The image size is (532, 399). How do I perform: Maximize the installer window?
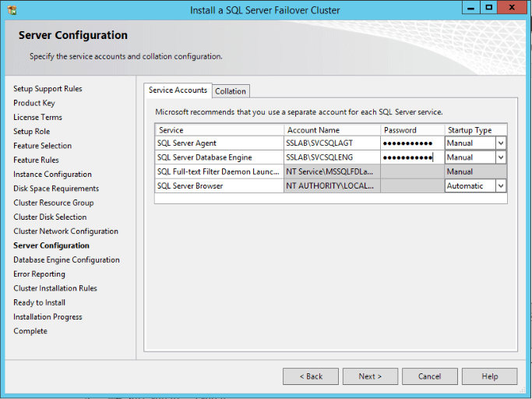[x=488, y=8]
